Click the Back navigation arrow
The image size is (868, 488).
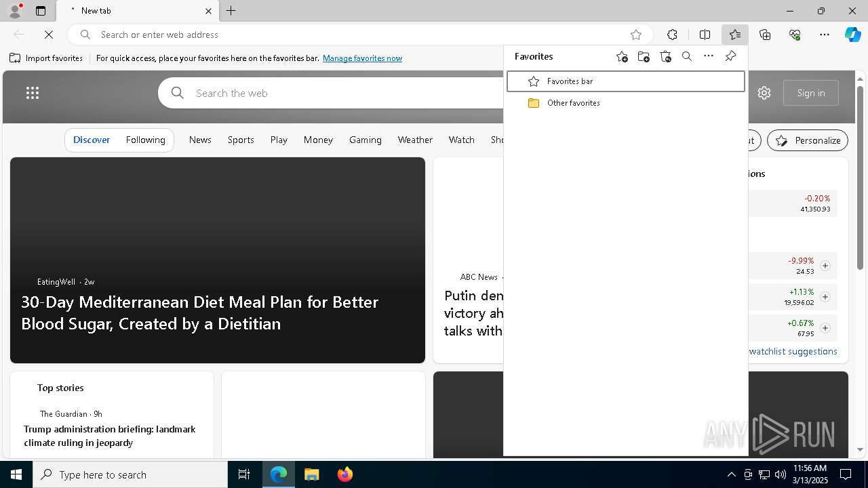point(19,35)
